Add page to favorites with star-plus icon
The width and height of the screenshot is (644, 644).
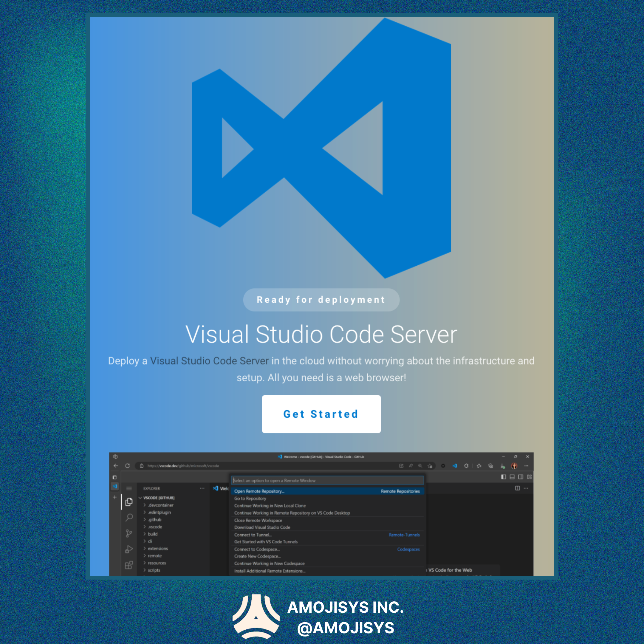pyautogui.click(x=430, y=466)
